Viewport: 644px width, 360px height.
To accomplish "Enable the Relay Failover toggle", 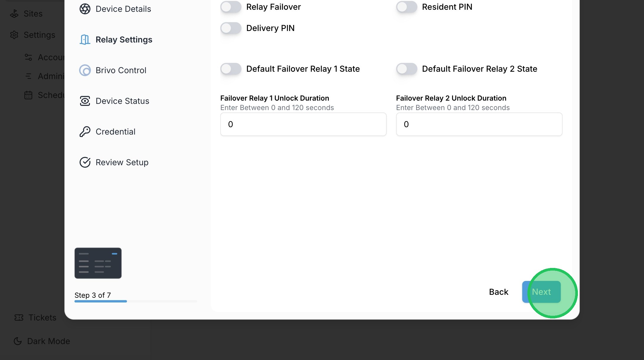I will coord(231,7).
